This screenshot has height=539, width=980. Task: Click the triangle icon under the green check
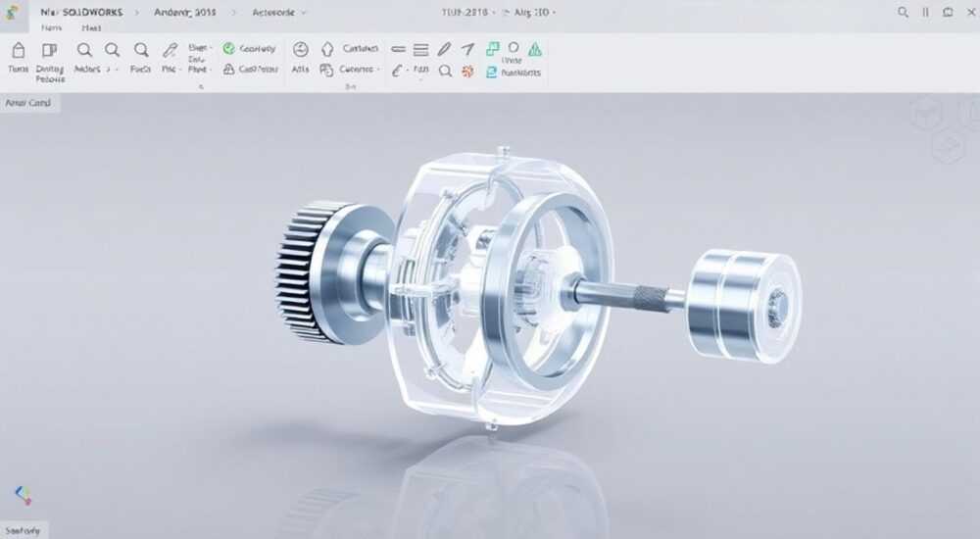click(x=228, y=69)
